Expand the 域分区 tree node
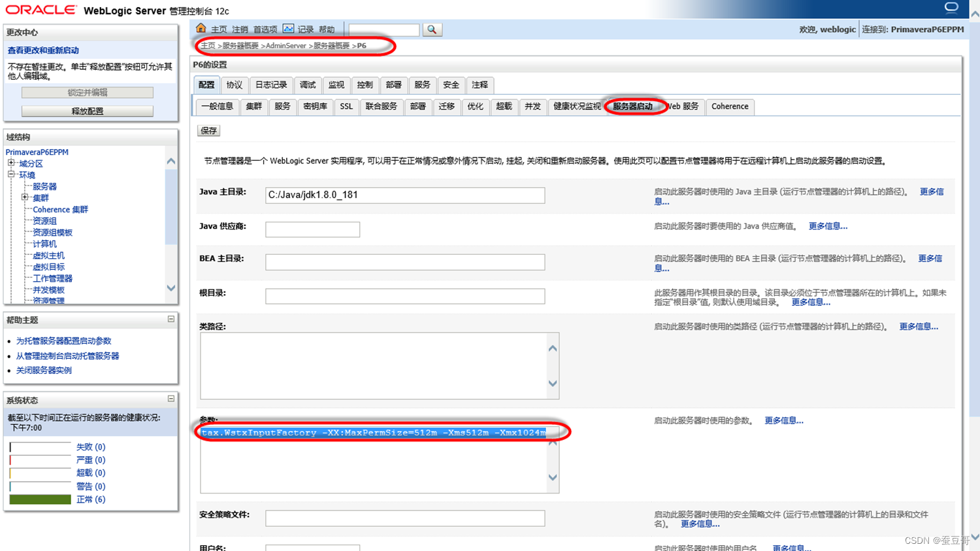980x551 pixels. 11,163
